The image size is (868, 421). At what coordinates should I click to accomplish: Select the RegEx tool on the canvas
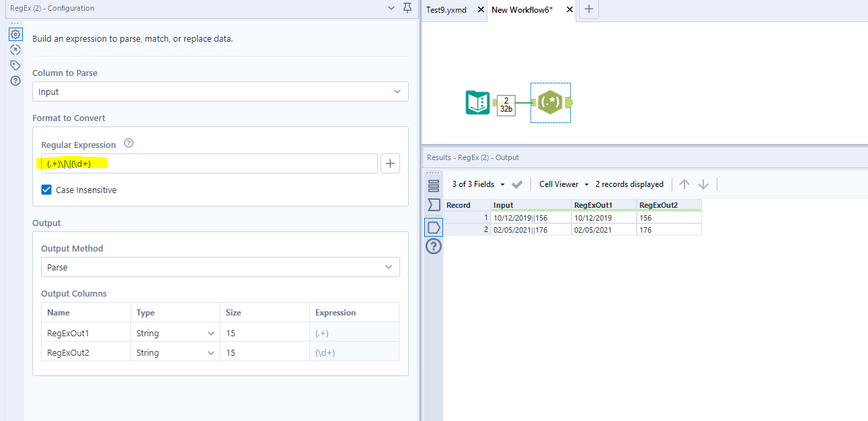(550, 102)
